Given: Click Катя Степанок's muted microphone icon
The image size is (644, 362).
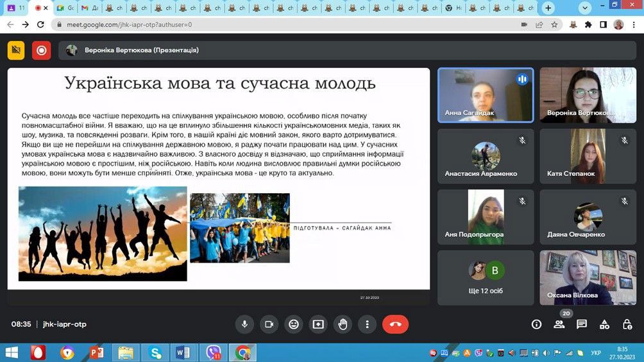Looking at the screenshot, I should (624, 141).
